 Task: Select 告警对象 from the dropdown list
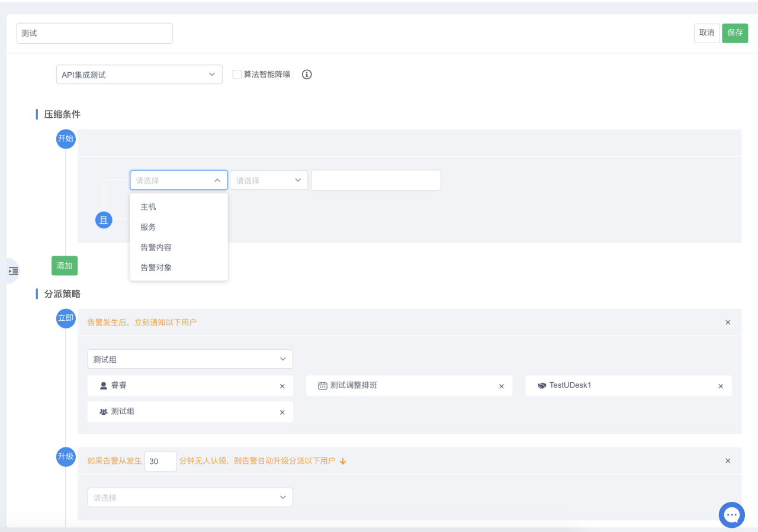click(179, 267)
